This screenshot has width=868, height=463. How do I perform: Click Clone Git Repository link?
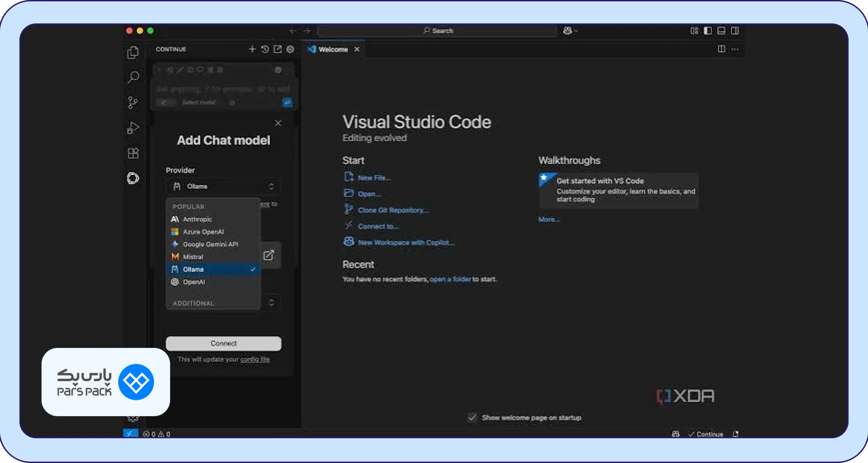pyautogui.click(x=393, y=210)
